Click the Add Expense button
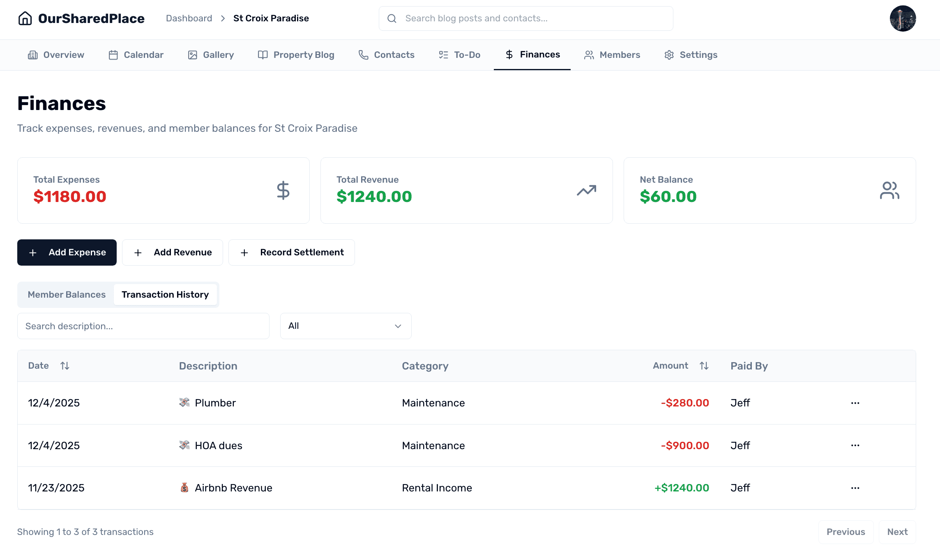The image size is (940, 560). click(x=67, y=252)
